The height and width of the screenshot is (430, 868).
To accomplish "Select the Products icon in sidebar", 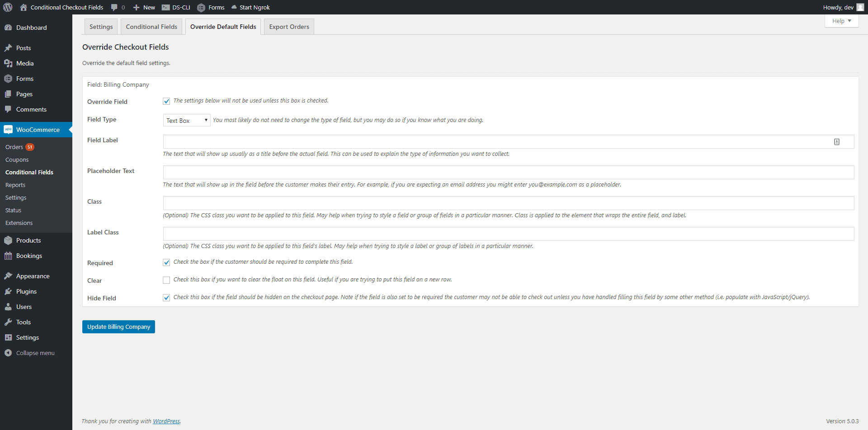I will tap(8, 240).
